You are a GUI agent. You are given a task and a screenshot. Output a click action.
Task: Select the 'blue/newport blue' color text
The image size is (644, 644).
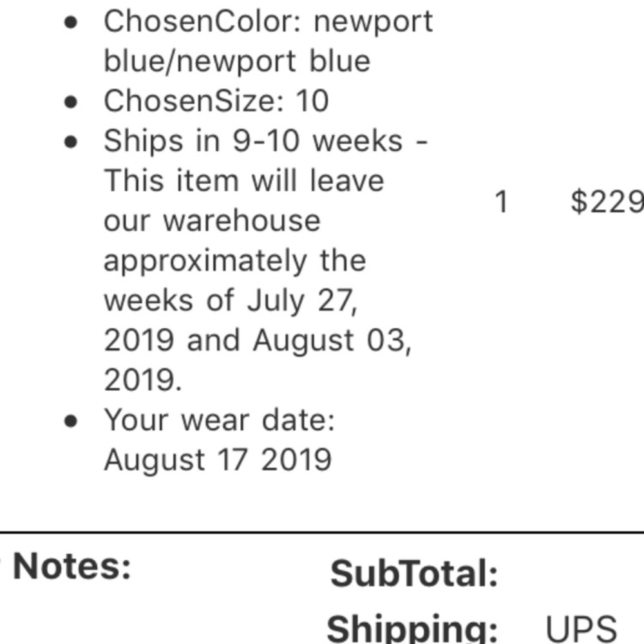[237, 61]
